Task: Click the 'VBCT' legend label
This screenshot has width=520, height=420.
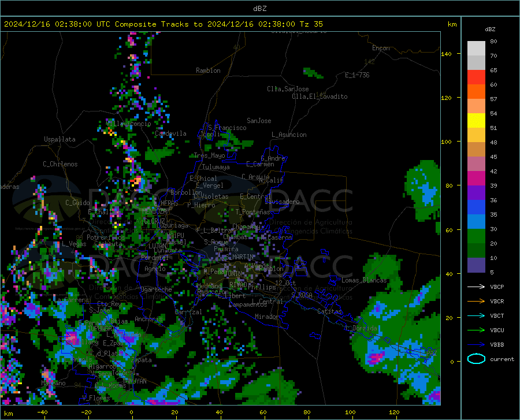Action: tap(497, 315)
